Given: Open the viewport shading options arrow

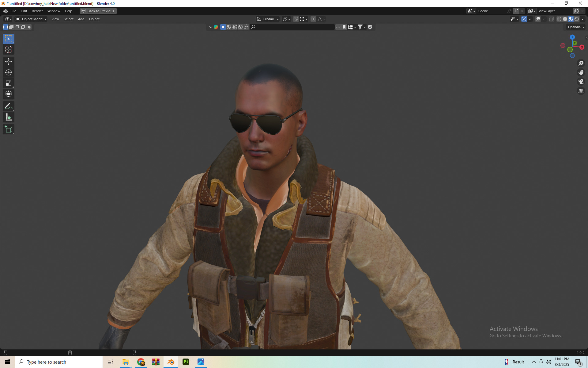Looking at the screenshot, I should pyautogui.click(x=583, y=19).
